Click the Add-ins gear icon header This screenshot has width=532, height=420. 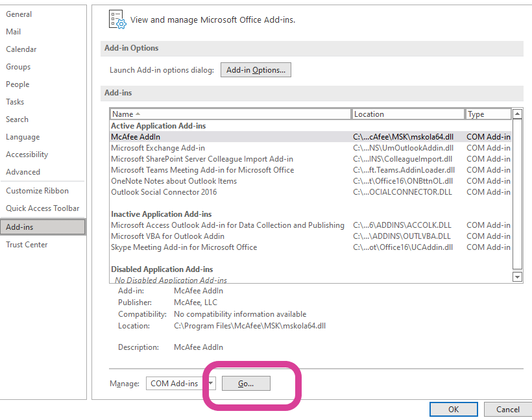pos(117,19)
